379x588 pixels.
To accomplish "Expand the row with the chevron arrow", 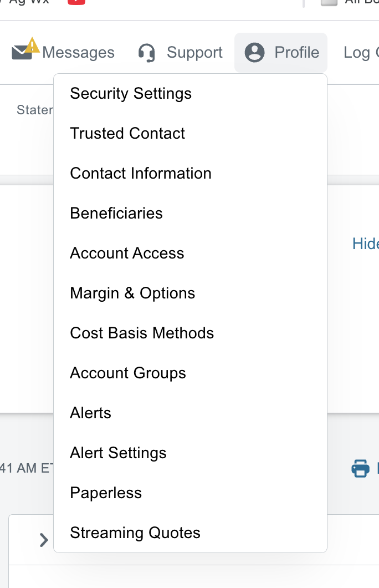I will coord(44,540).
